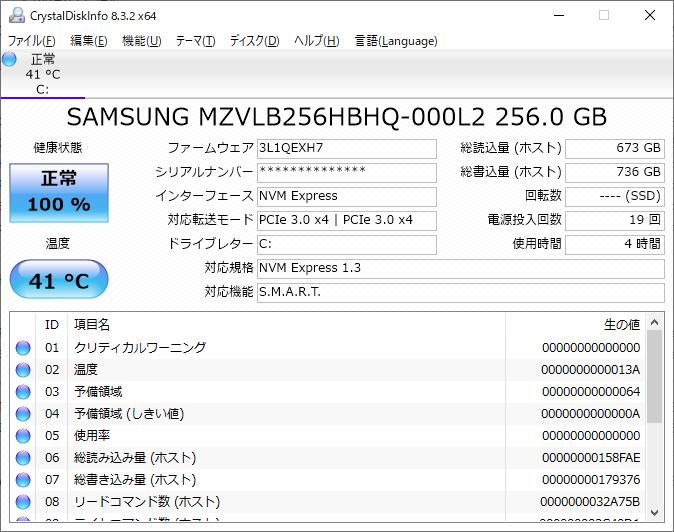The width and height of the screenshot is (674, 532).
Task: Click raw value 00000000000064
Action: [x=591, y=391]
